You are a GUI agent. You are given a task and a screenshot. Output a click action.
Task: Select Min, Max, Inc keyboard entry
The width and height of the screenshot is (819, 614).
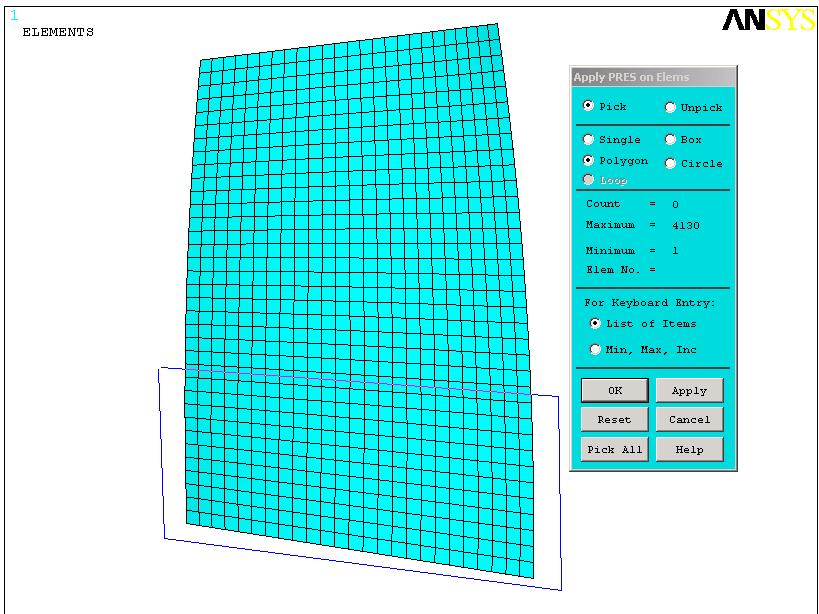click(x=595, y=349)
